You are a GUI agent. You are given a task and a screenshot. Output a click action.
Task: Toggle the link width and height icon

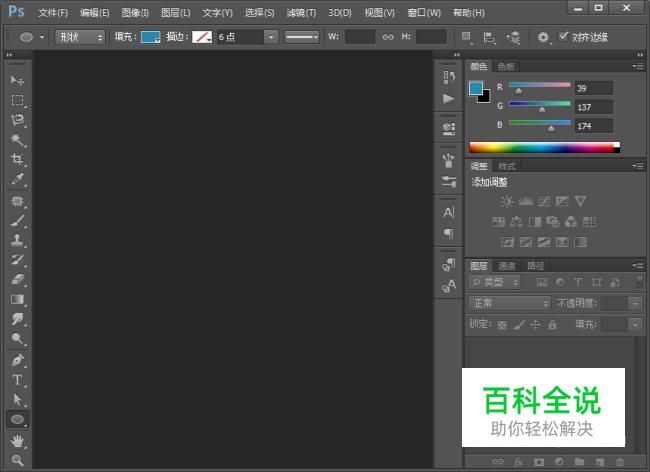coord(388,37)
